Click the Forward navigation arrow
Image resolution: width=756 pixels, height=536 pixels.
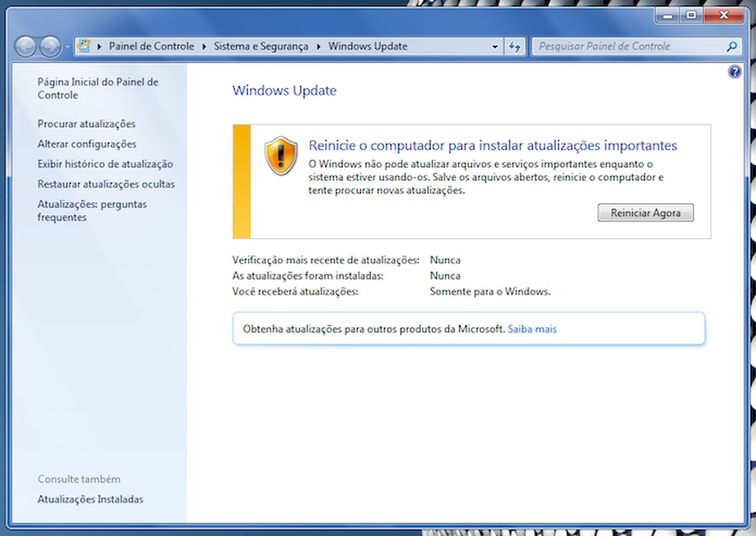[50, 47]
